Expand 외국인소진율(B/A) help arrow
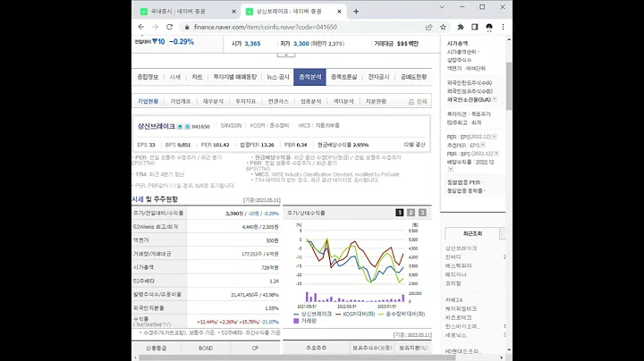The height and width of the screenshot is (361, 644). coord(495,99)
